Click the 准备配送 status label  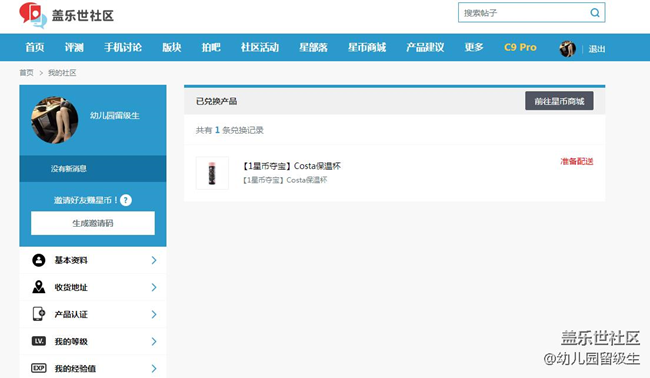(577, 161)
